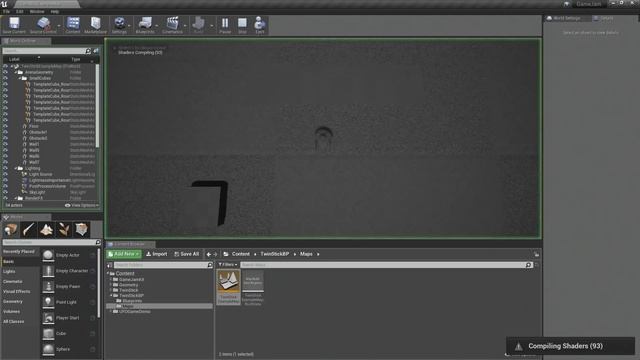
Task: Click the Empty Character thumbnail icon
Action: [48, 271]
